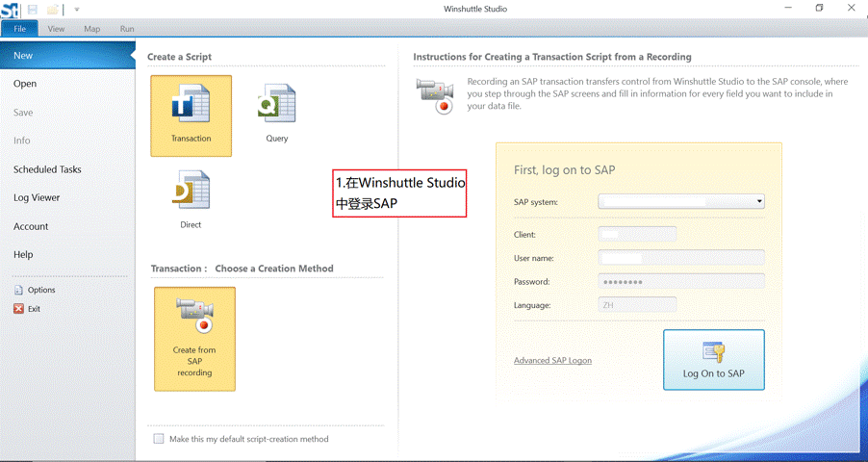Click the Open folder icon in quick access toolbar
Viewport: 868px width, 462px height.
coord(52,9)
